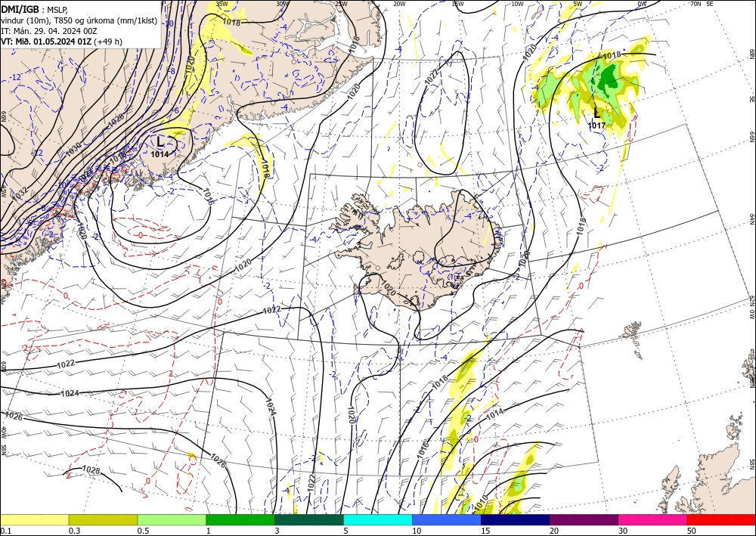Click the 'DMI/IGB : MSLP,' title text
The image size is (756, 536).
click(x=35, y=8)
